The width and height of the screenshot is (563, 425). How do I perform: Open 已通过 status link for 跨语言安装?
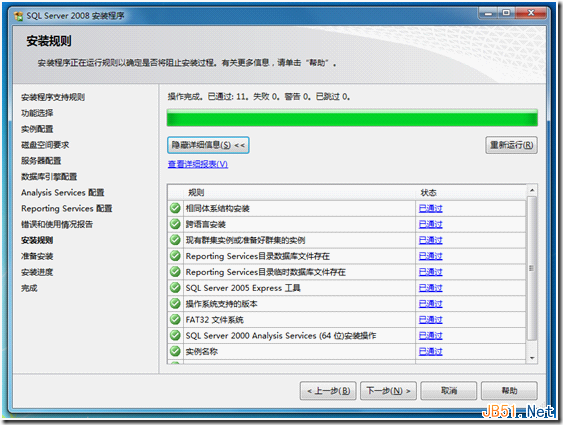[431, 224]
